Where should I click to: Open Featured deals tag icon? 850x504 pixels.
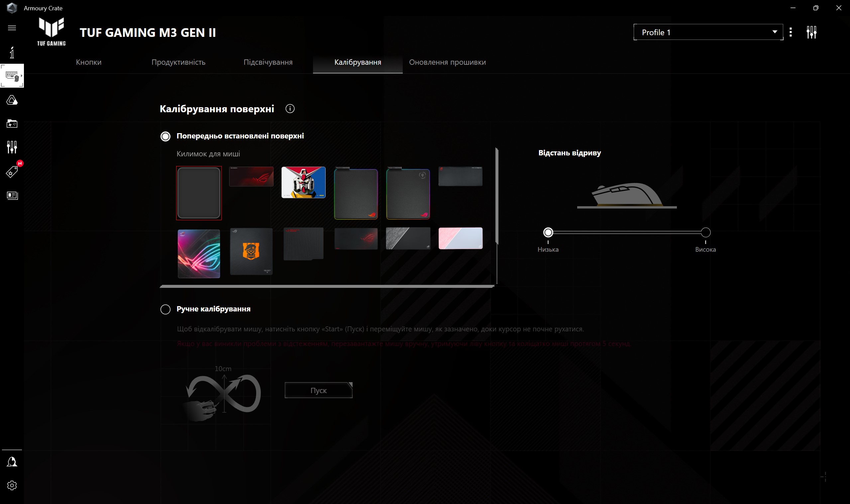(x=12, y=172)
